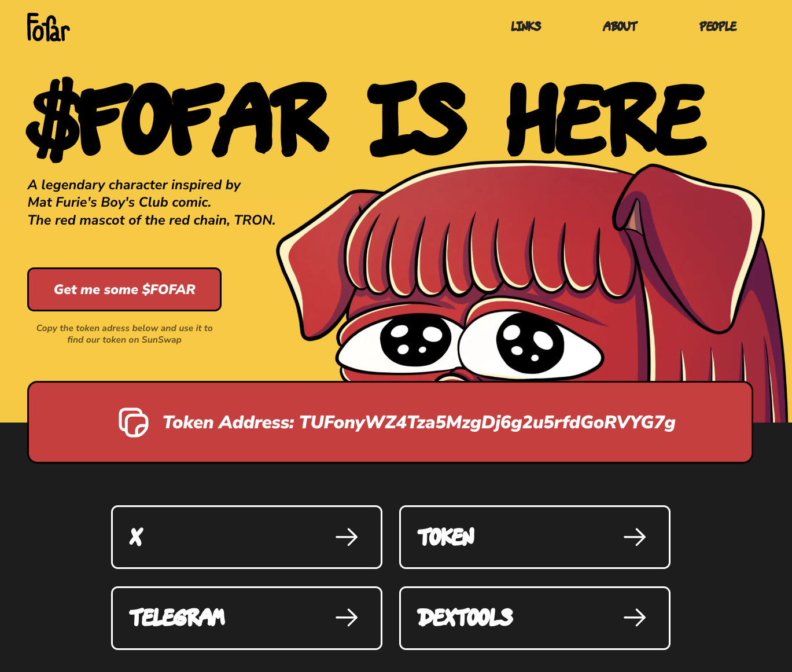
Task: Click the arrow icon in Token card
Action: (635, 537)
